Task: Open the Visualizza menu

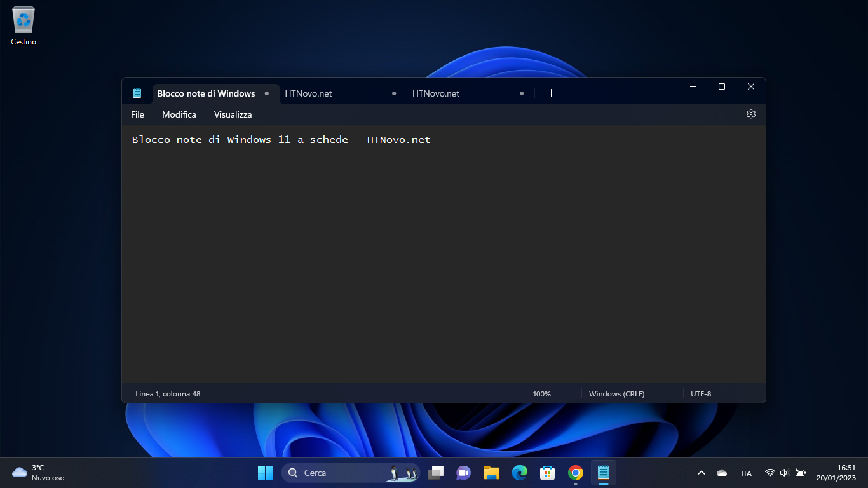Action: coord(233,114)
